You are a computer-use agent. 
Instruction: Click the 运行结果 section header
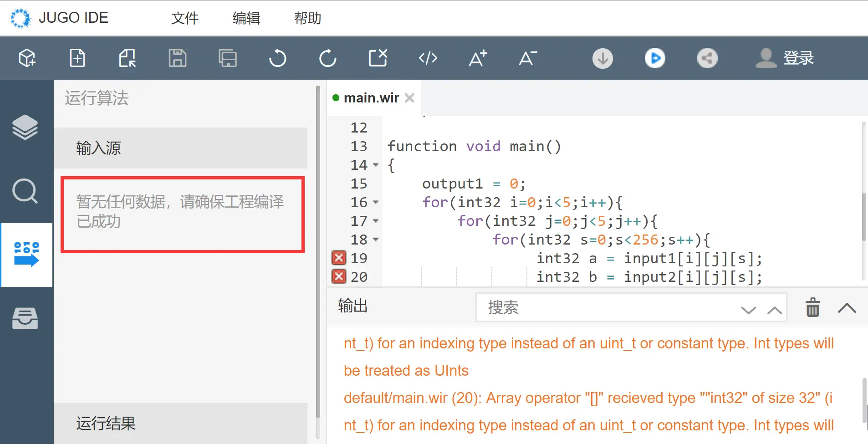pyautogui.click(x=180, y=424)
